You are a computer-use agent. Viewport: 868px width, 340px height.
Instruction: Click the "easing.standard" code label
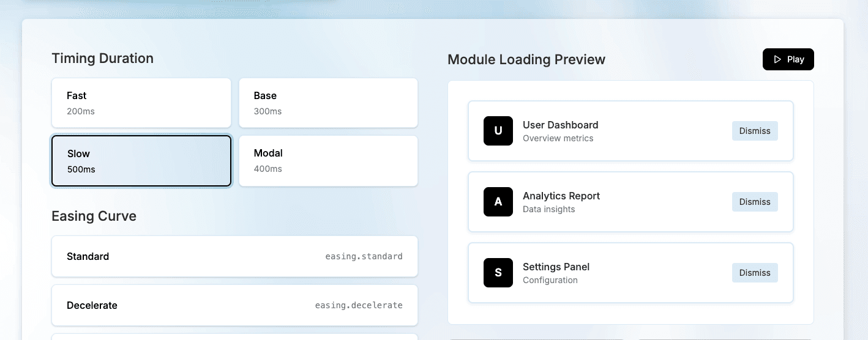click(x=364, y=256)
